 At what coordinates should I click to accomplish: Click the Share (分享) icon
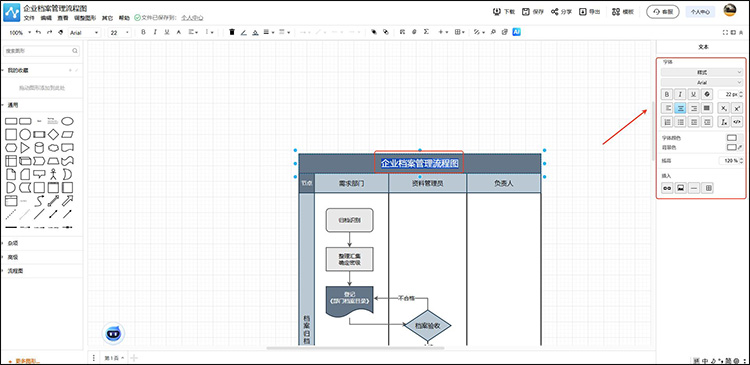554,11
